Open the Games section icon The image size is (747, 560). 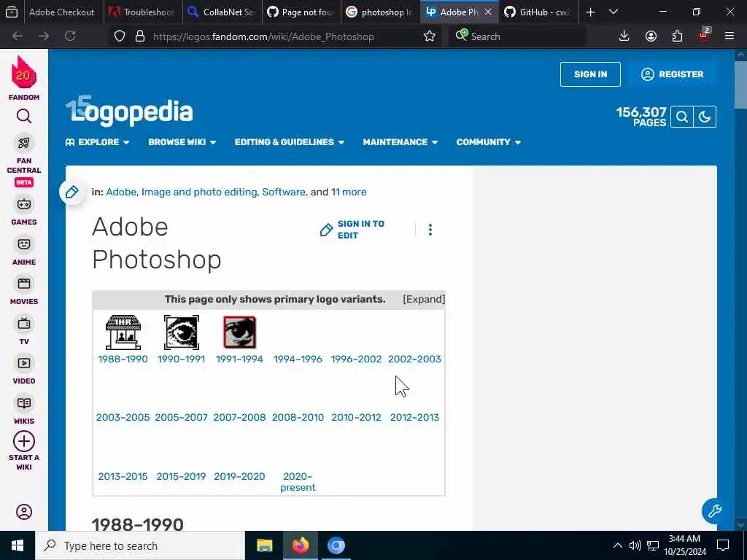24,204
